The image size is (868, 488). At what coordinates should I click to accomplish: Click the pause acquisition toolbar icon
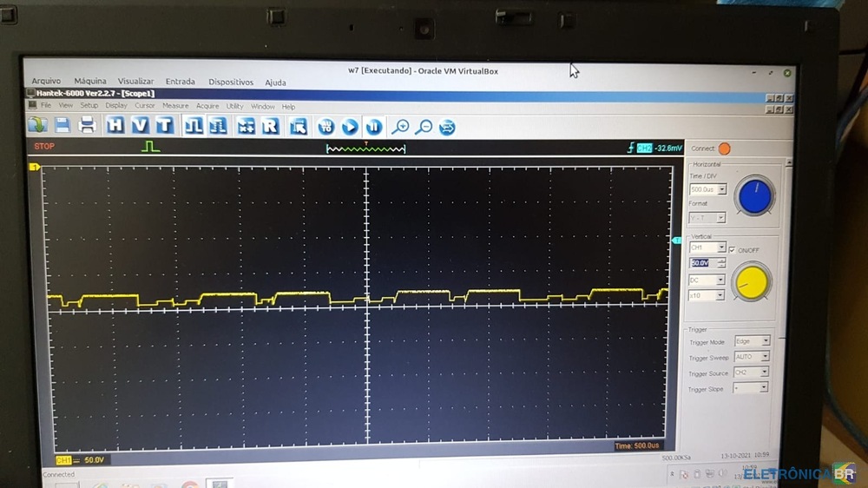point(374,128)
